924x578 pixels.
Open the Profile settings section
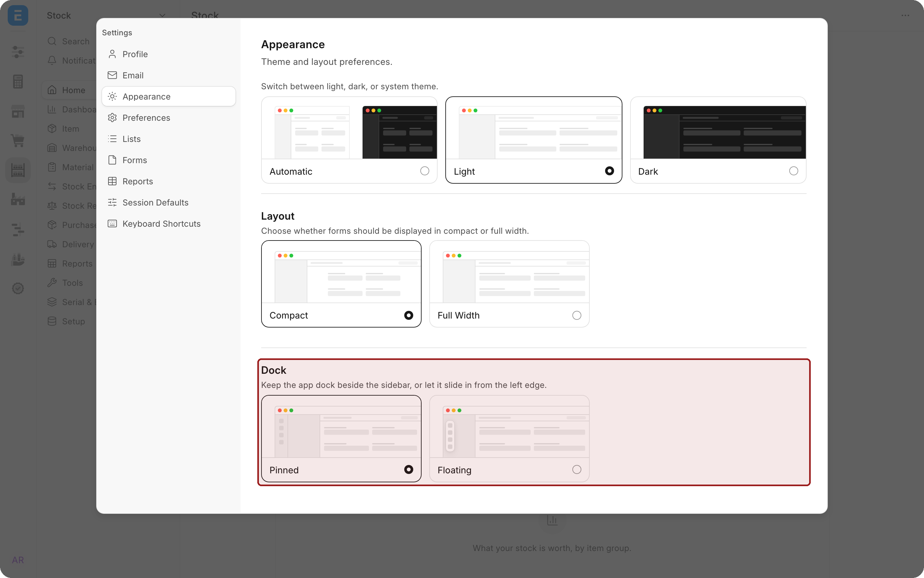point(168,54)
